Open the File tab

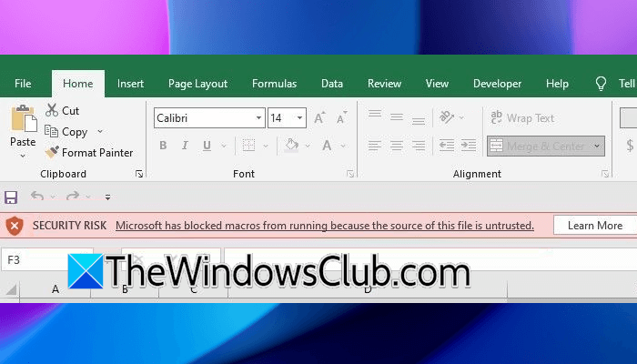(x=23, y=84)
